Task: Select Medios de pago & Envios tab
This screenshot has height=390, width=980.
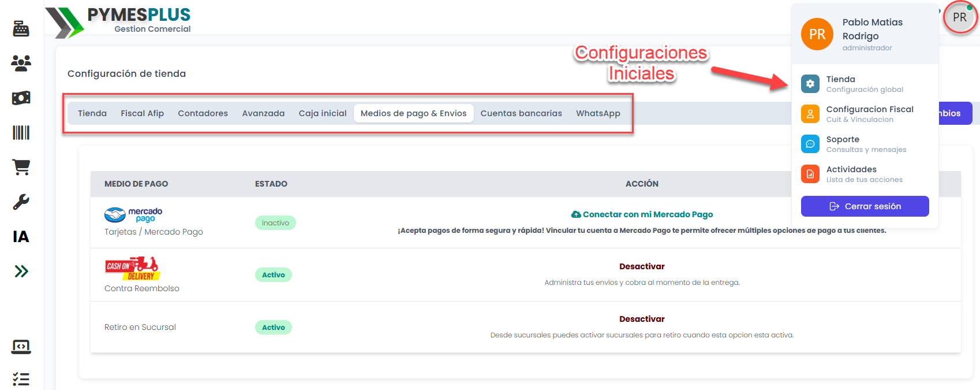Action: point(413,113)
